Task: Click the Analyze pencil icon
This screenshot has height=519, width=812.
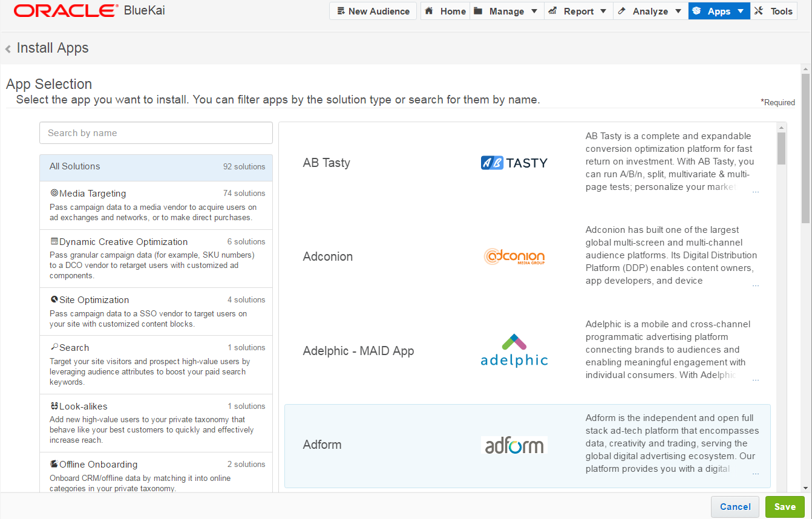Action: point(621,11)
